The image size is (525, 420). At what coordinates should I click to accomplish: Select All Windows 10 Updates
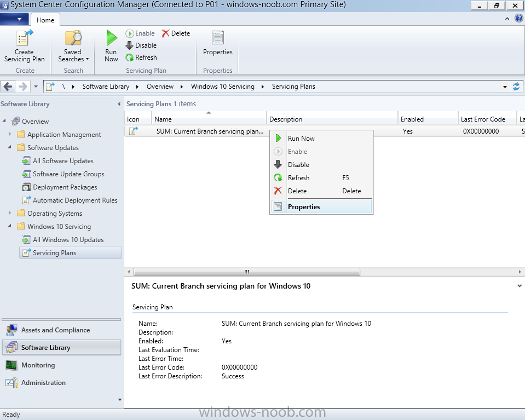[63, 240]
